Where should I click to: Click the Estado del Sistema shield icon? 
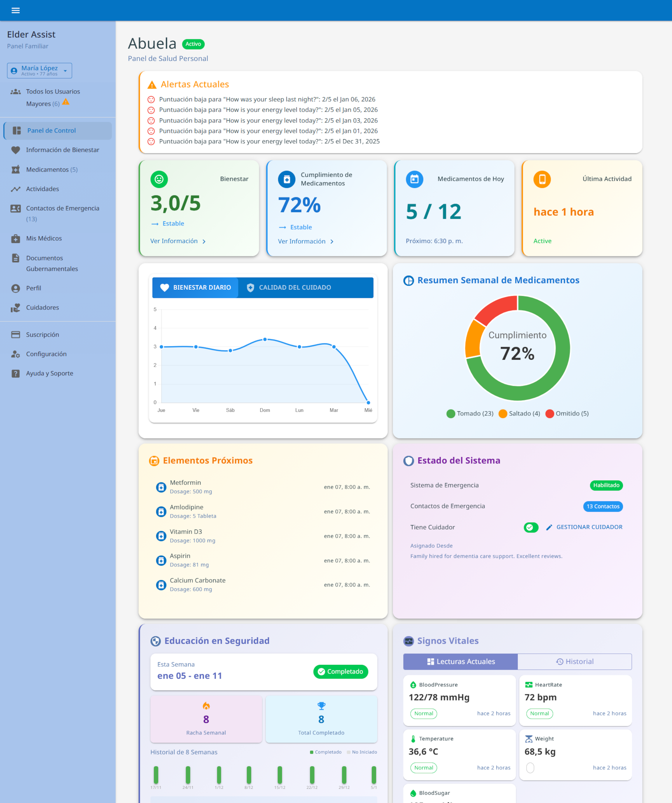point(409,461)
